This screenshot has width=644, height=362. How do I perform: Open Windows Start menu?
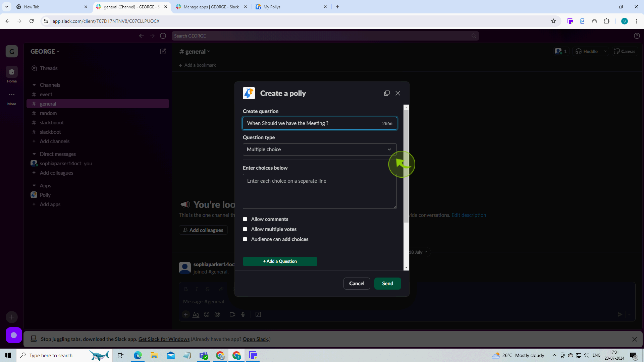coord(8,355)
